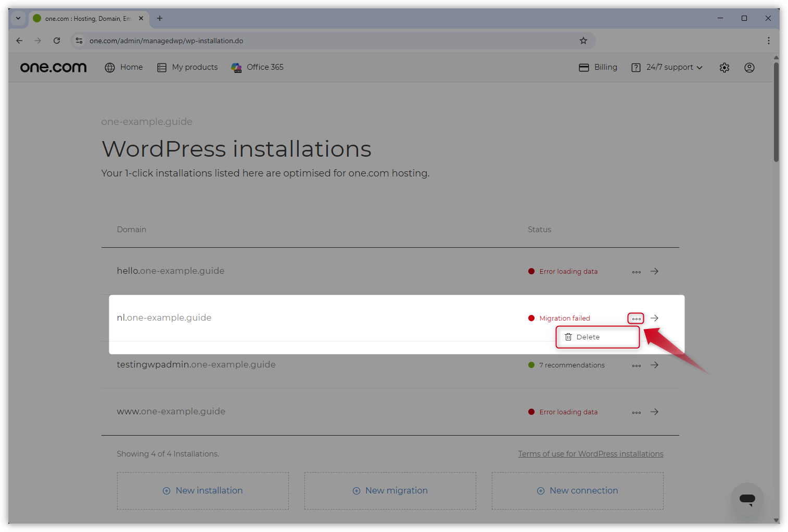Image resolution: width=788 pixels, height=532 pixels.
Task: Click one-example.guide breadcrumb text
Action: pos(147,122)
